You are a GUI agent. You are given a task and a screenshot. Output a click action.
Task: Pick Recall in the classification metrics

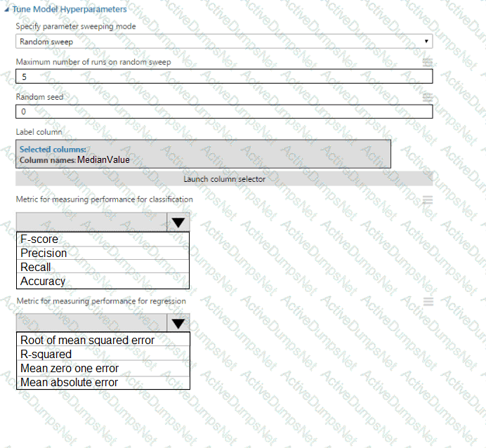click(x=103, y=268)
